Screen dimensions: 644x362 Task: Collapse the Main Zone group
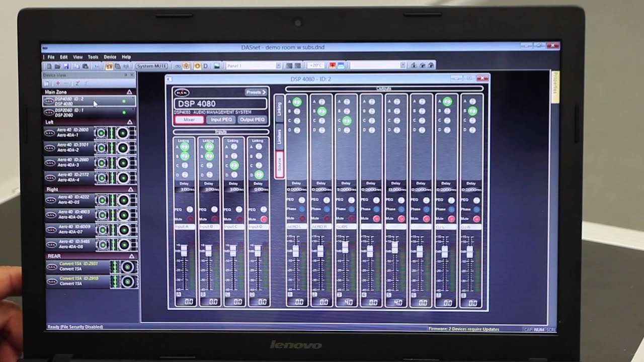pos(129,92)
